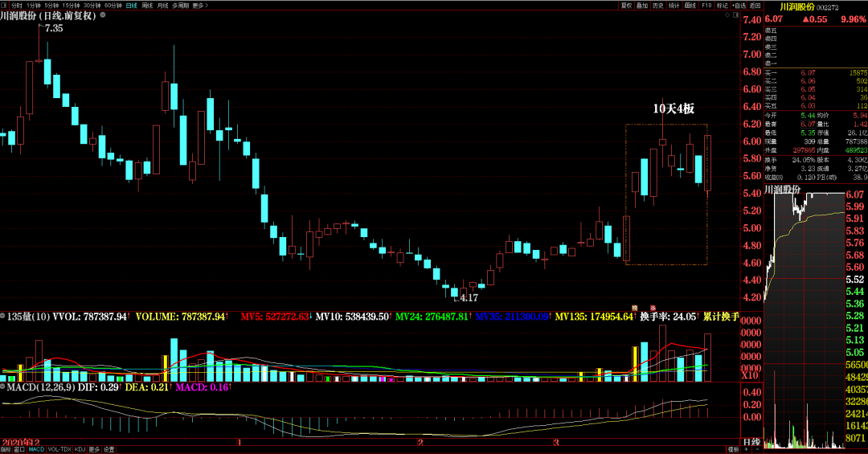Click the 标记 mark button

(x=723, y=5)
